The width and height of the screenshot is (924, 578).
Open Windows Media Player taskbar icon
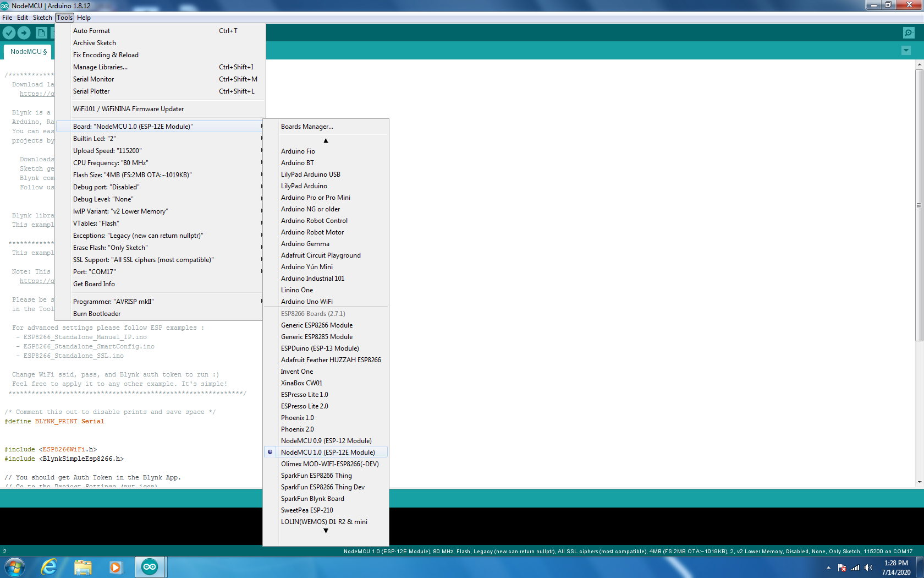coord(116,567)
